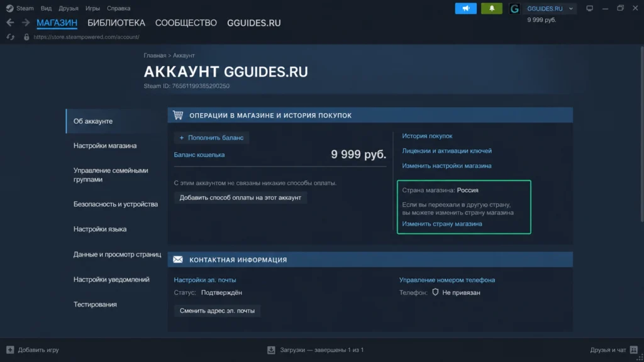
Task: Click the Steam logo icon in menu bar
Action: 9,8
